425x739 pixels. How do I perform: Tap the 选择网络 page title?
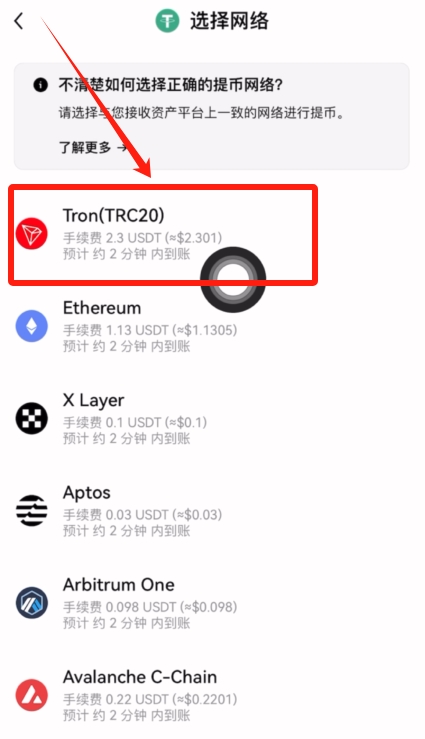coord(229,21)
